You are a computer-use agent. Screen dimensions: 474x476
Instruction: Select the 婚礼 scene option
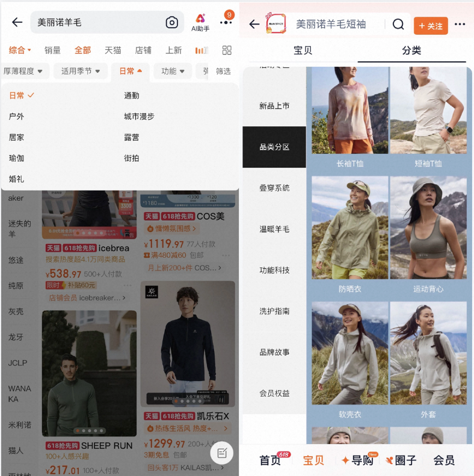pyautogui.click(x=16, y=179)
